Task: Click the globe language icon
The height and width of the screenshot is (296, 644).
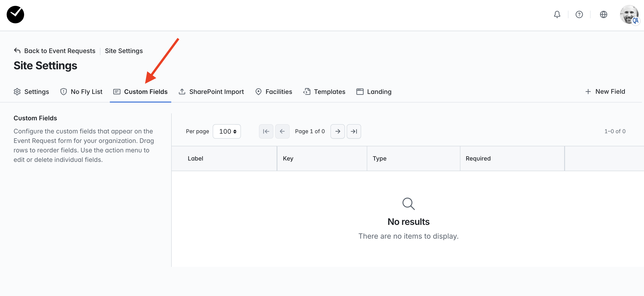Action: (x=603, y=14)
